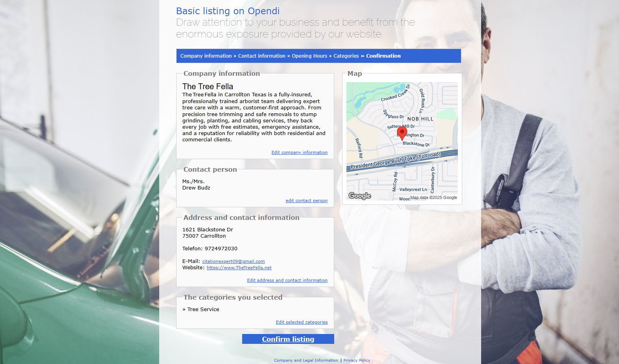Screen dimensions: 619x364
Task: Open the citationexpert09@gmail.com email link
Action: tap(233, 261)
